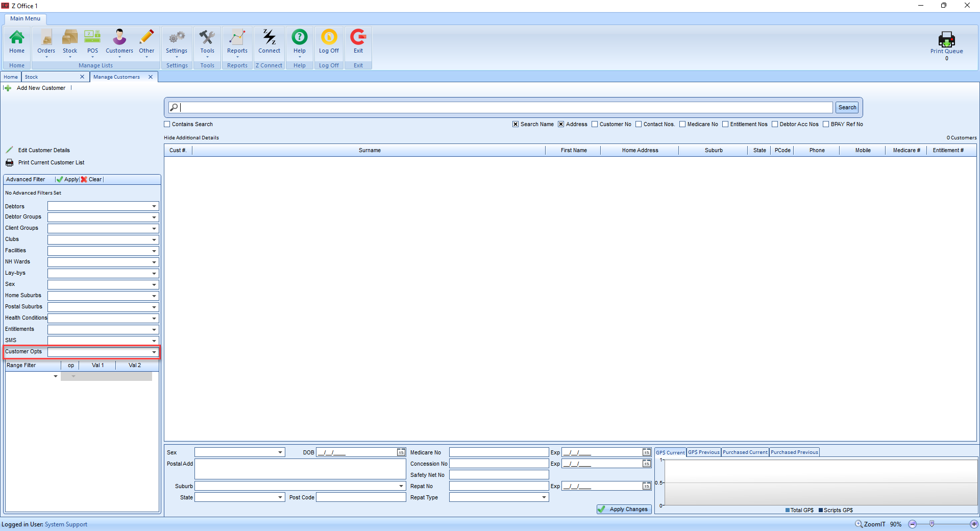Click the zoom in plus icon

[x=974, y=524]
